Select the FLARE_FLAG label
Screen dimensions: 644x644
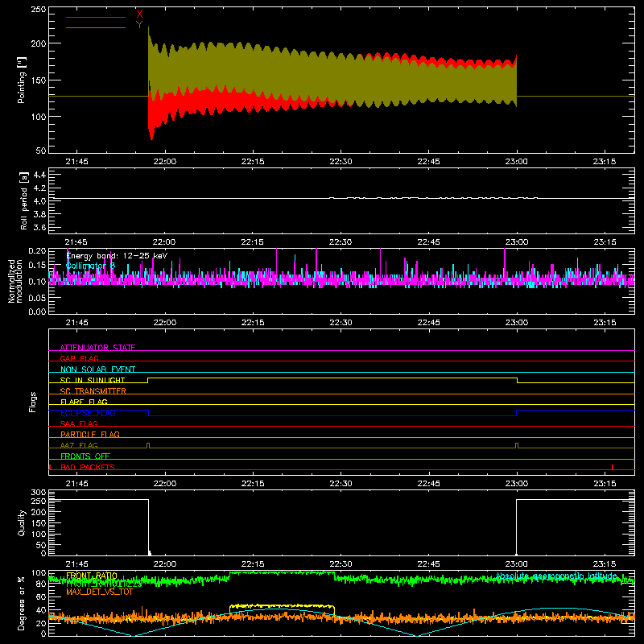tap(84, 402)
